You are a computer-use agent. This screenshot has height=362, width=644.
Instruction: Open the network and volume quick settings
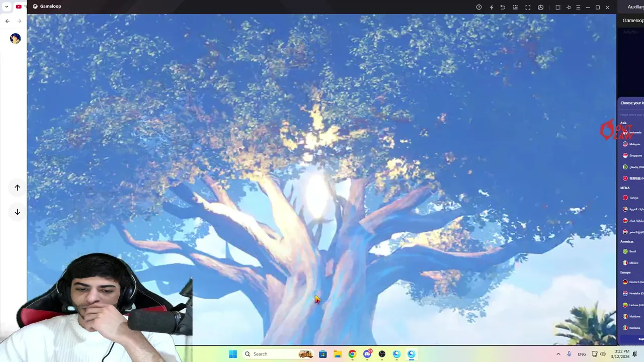[599, 354]
